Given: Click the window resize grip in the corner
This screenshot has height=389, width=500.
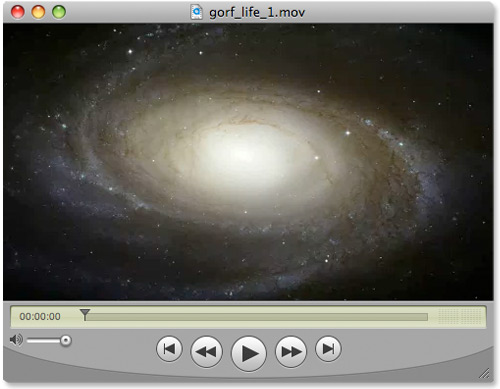Looking at the screenshot, I should pos(484,374).
